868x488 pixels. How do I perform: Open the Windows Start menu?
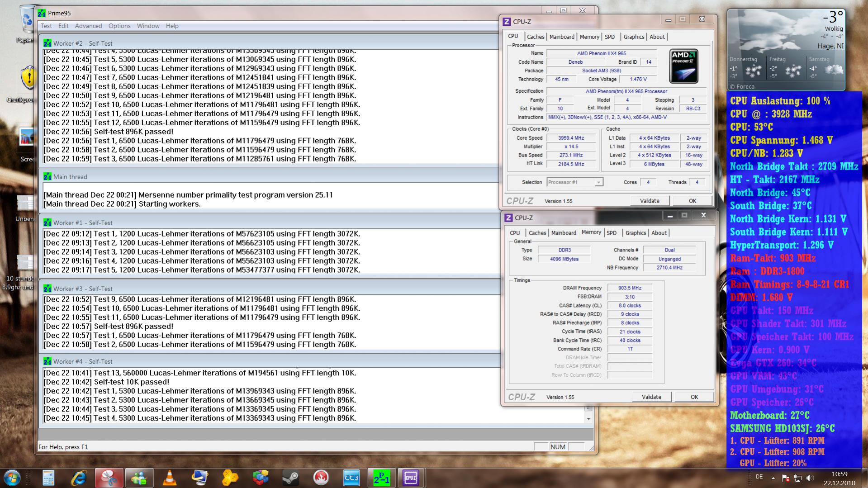point(12,478)
